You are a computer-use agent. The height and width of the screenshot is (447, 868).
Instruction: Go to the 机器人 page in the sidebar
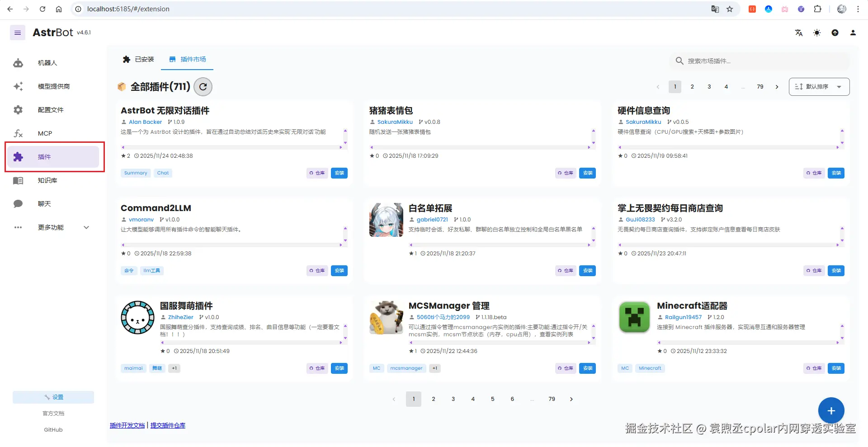(x=53, y=63)
